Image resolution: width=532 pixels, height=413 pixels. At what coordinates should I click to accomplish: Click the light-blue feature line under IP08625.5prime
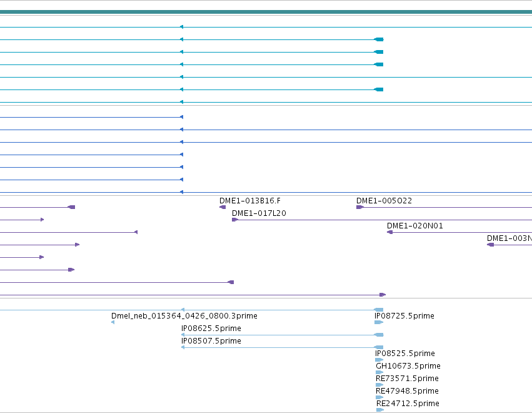(283, 335)
